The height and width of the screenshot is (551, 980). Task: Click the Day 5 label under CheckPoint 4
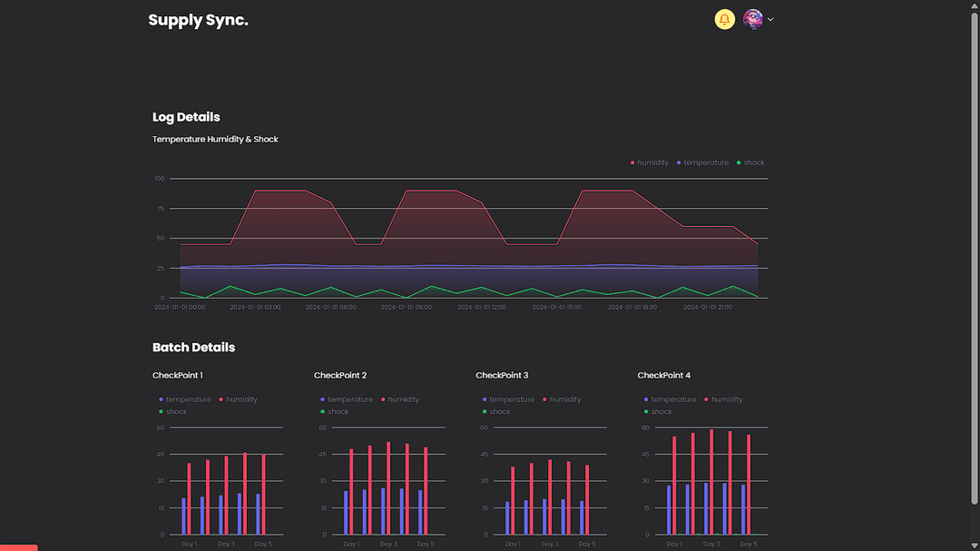click(748, 544)
